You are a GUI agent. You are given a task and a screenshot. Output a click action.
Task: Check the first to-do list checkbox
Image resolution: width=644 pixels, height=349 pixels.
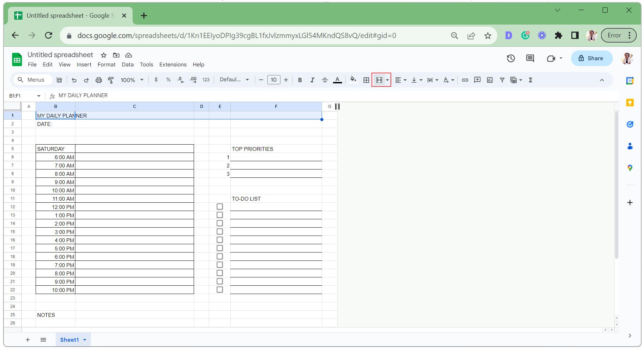[x=220, y=206]
